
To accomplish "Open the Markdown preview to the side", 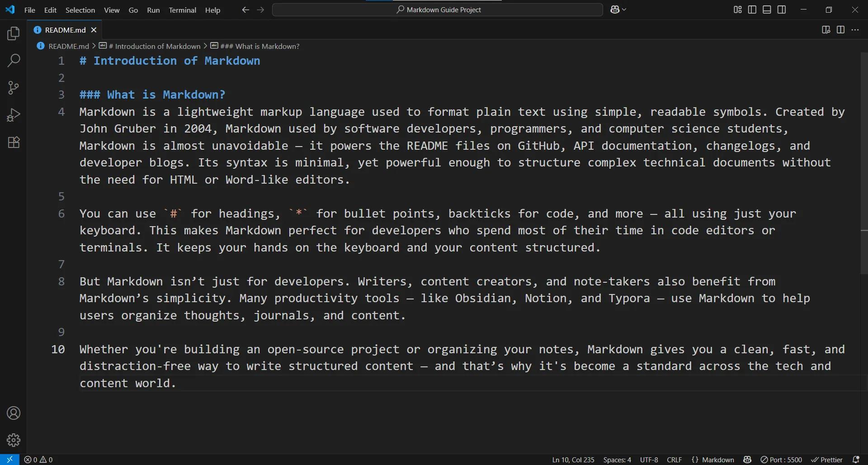I will (826, 30).
